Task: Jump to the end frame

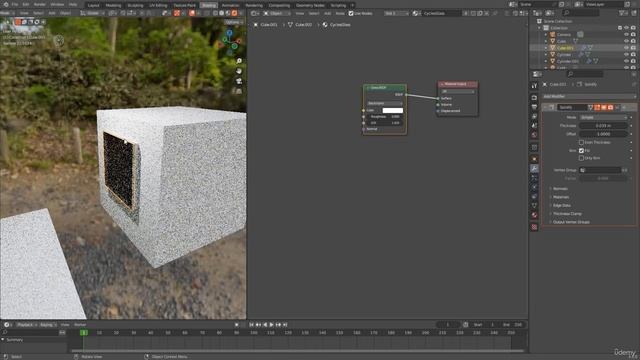Action: point(285,324)
